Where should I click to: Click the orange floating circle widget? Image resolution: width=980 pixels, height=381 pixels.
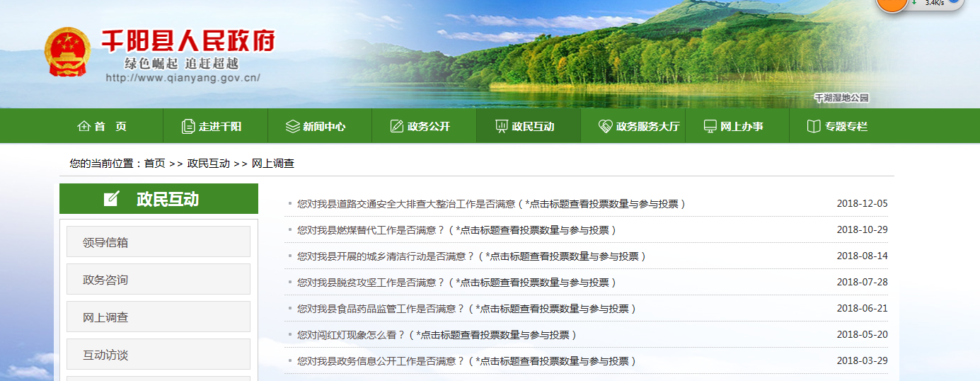892,4
